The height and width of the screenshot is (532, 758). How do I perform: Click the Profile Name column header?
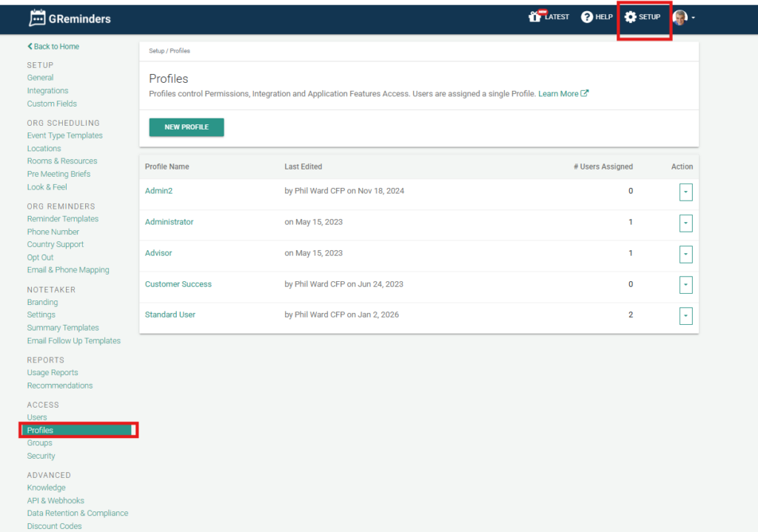[x=167, y=166]
